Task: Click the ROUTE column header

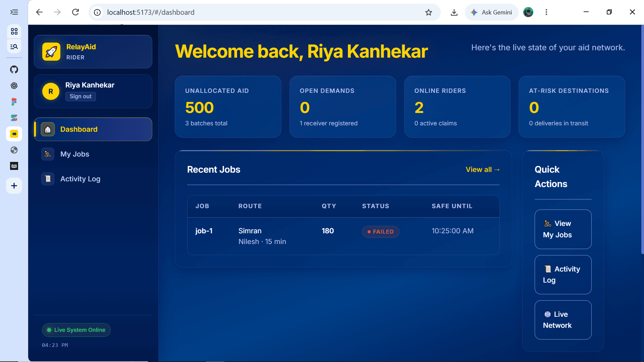Action: [250, 206]
